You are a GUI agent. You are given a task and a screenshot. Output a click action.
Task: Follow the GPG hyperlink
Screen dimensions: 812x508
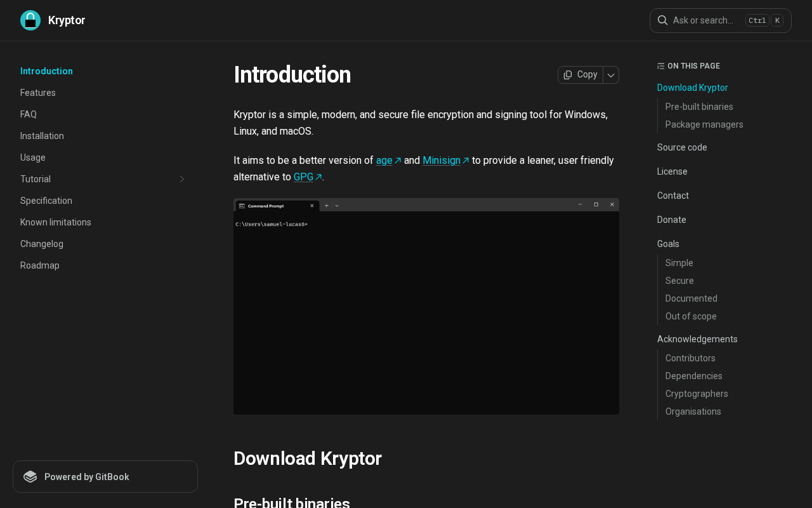304,177
